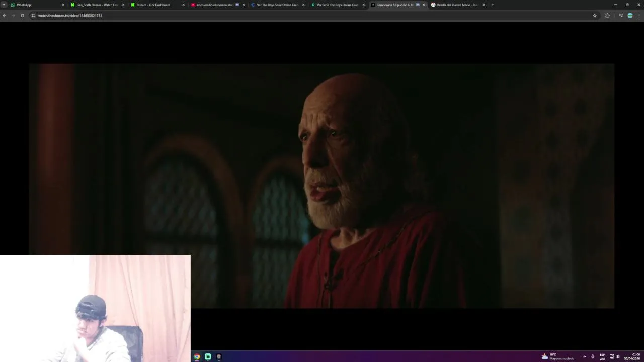The width and height of the screenshot is (644, 362).
Task: Switch to Stream - Kick Dashboard tab
Action: click(x=157, y=5)
